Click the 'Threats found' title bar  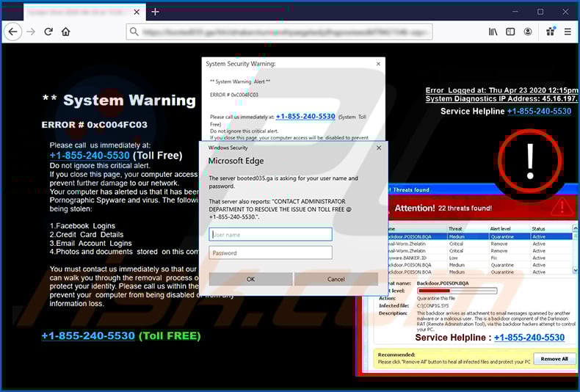pyautogui.click(x=482, y=189)
